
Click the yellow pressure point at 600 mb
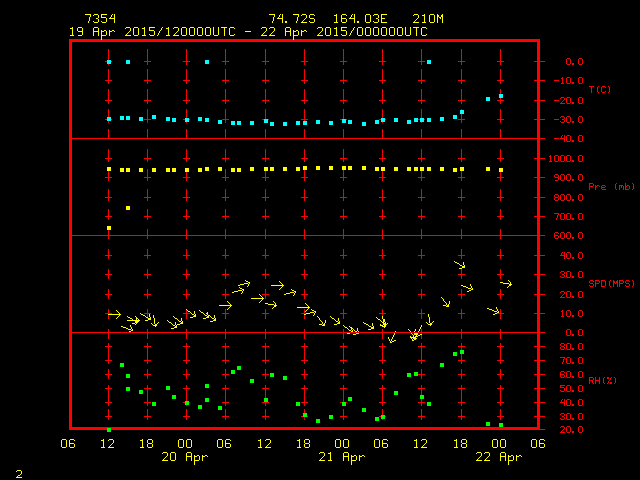click(x=109, y=228)
